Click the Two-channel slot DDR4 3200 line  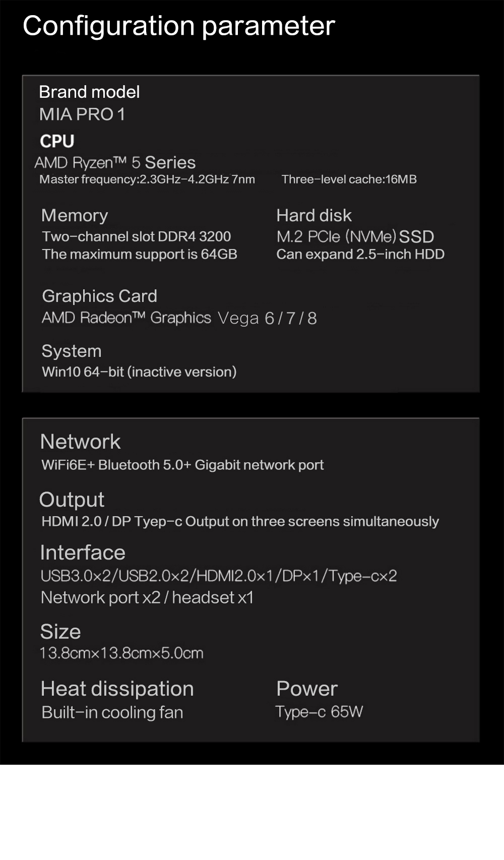(137, 236)
